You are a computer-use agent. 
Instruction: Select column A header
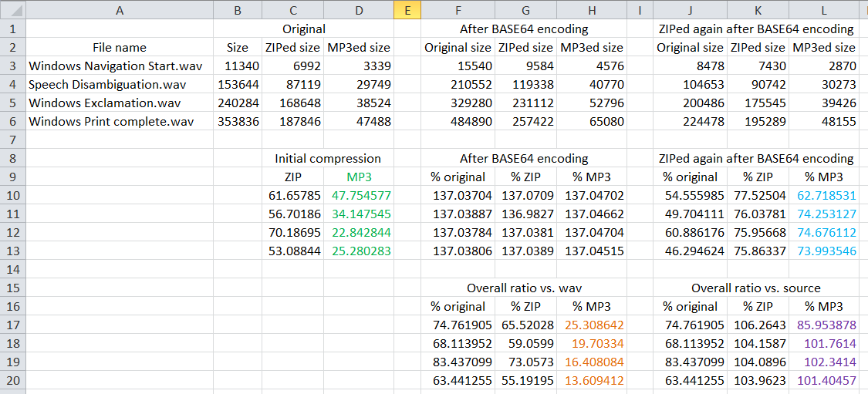click(x=120, y=9)
